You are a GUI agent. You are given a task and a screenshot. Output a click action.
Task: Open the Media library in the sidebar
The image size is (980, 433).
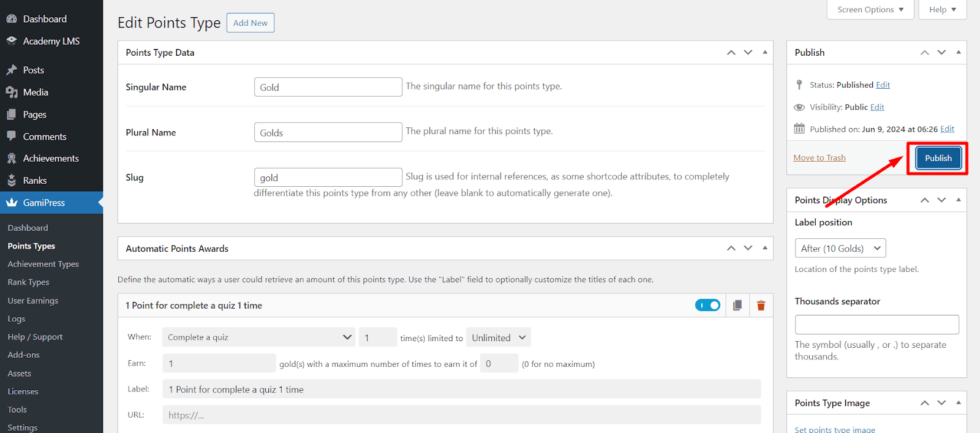36,92
